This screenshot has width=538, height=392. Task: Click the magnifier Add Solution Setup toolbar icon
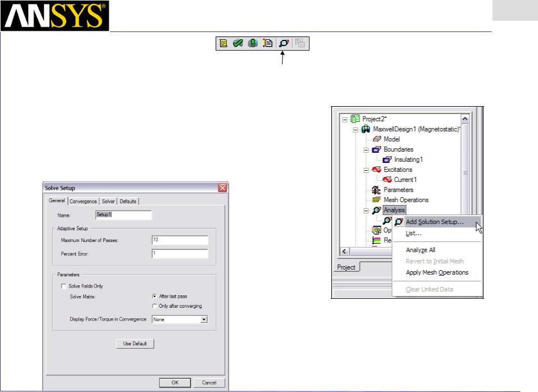pyautogui.click(x=284, y=43)
